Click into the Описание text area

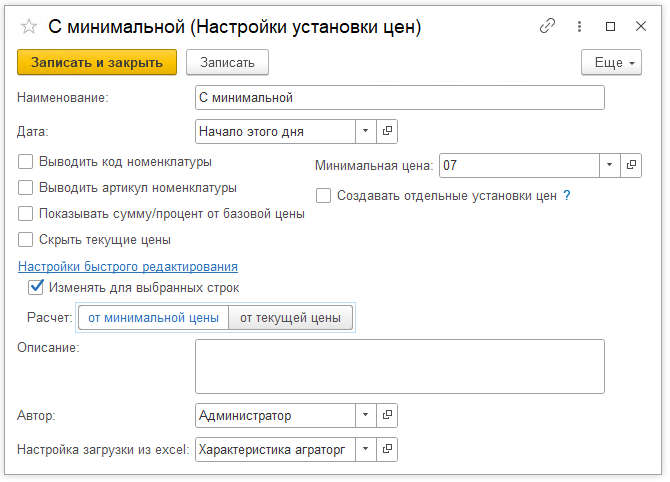400,366
